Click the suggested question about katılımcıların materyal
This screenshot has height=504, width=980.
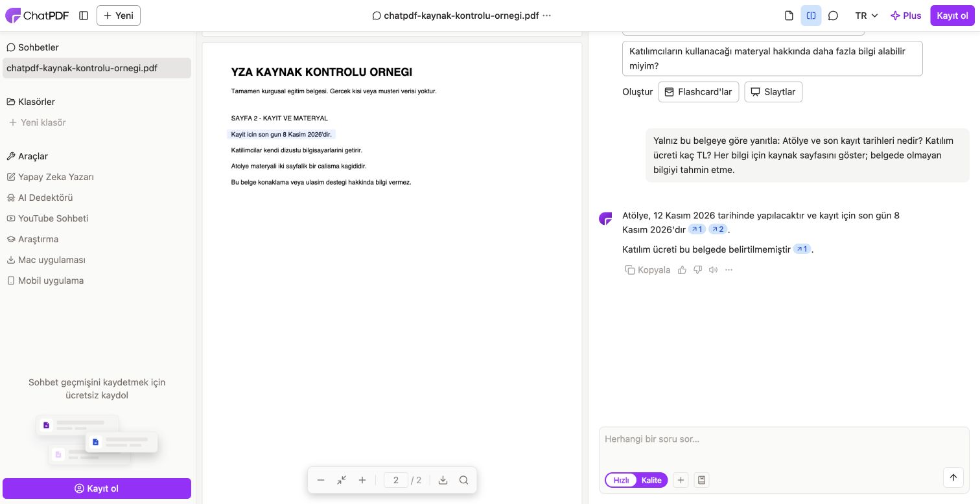(x=772, y=58)
